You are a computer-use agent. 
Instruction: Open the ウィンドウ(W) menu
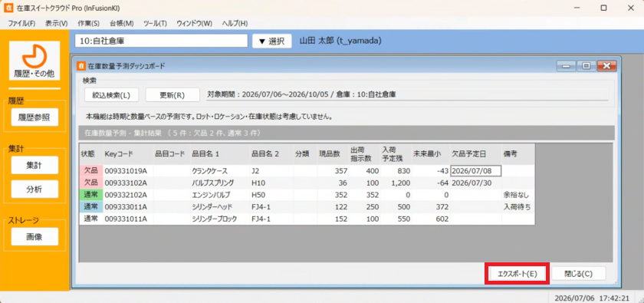point(195,24)
